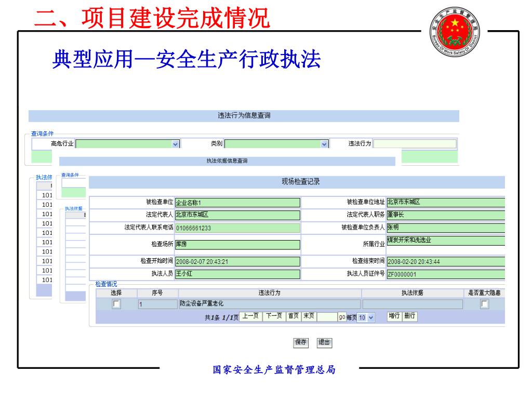Click the 执法人员 field 王小红

coord(237,274)
